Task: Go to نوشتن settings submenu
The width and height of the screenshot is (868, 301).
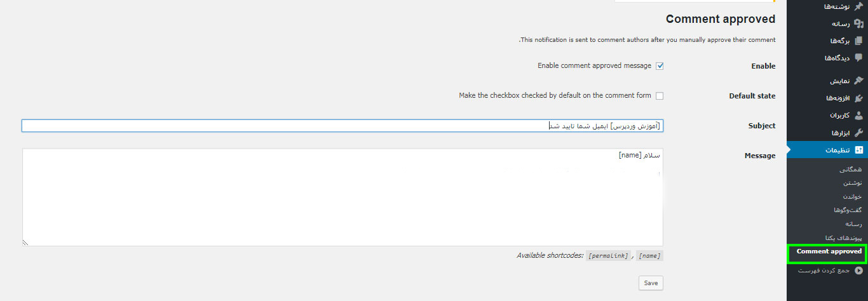Action: point(853,183)
